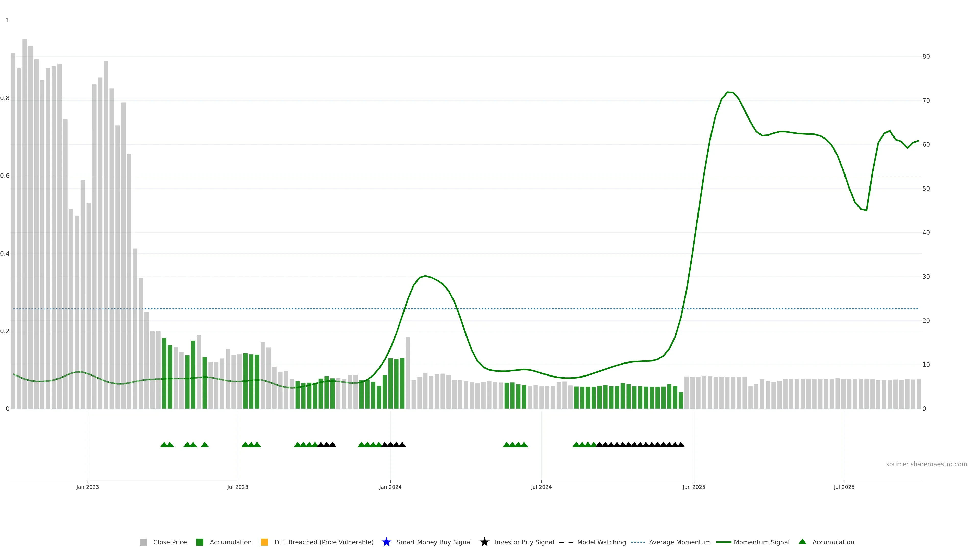Click the 80 tick on right axis

pos(926,57)
